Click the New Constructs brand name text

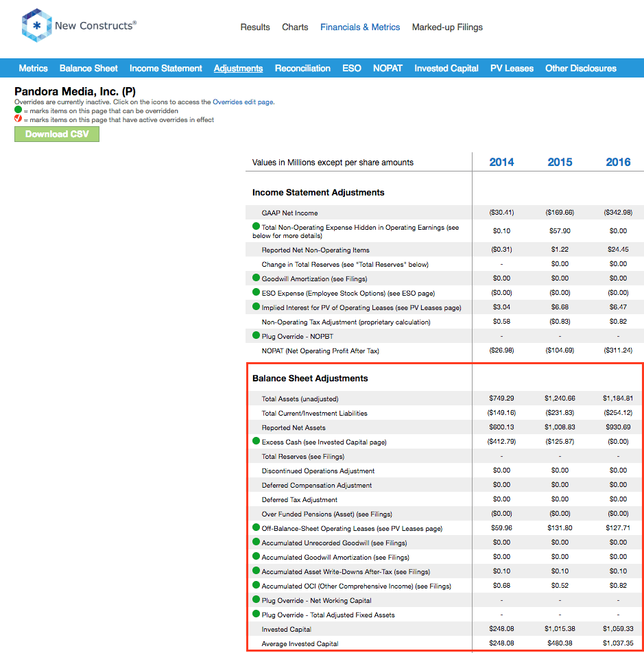click(95, 26)
